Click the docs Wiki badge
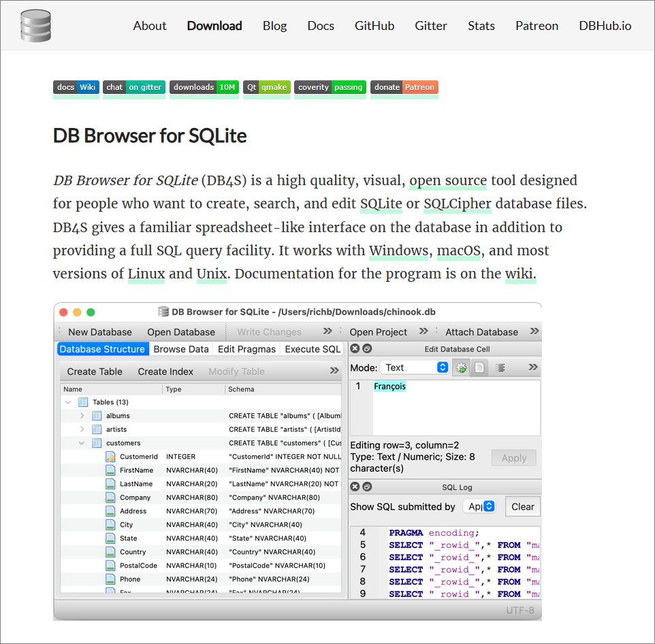The image size is (655, 644). (76, 87)
